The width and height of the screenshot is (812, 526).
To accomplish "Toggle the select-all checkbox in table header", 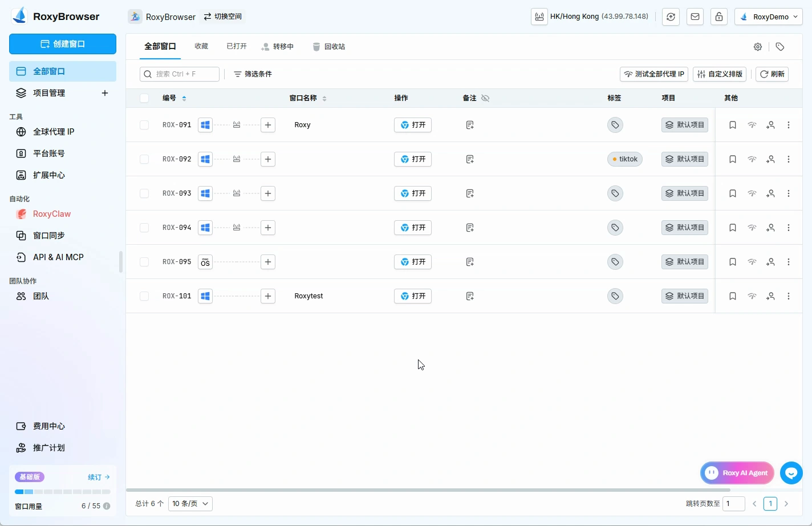I will 144,98.
